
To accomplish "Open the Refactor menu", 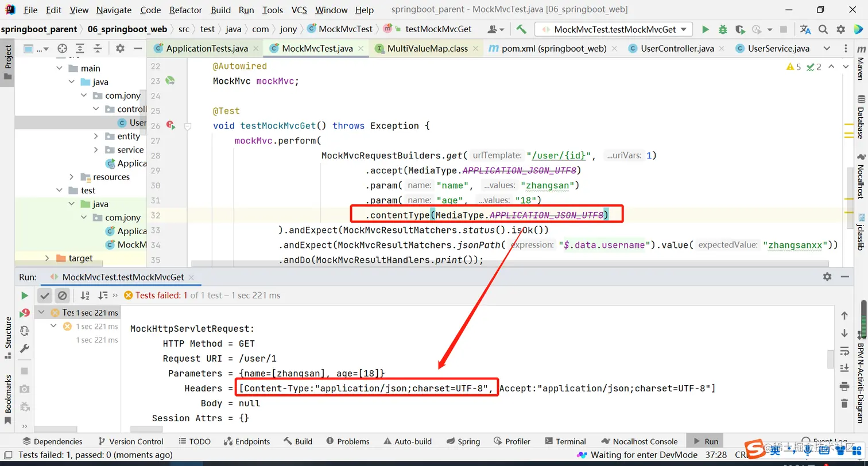I will pos(186,10).
